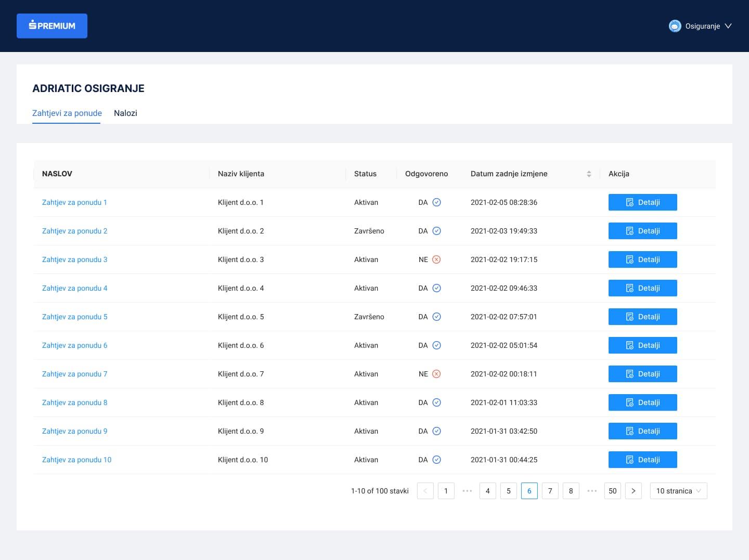This screenshot has width=749, height=560.
Task: Go to pagination page 8
Action: point(571,491)
